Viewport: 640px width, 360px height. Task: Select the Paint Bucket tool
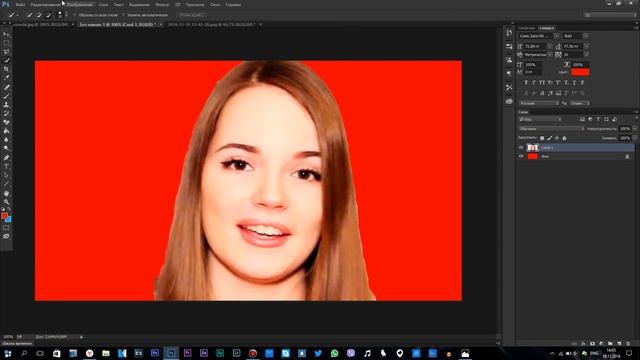(6, 131)
